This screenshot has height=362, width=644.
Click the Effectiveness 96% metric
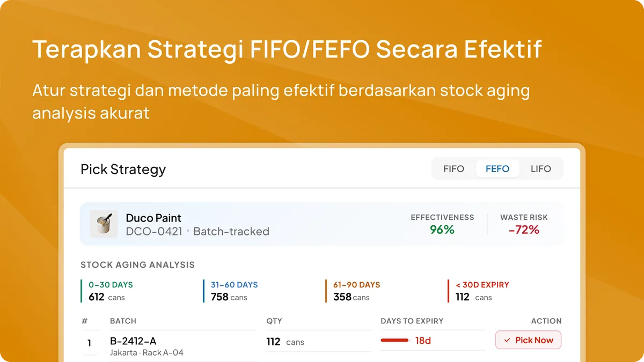click(x=442, y=224)
